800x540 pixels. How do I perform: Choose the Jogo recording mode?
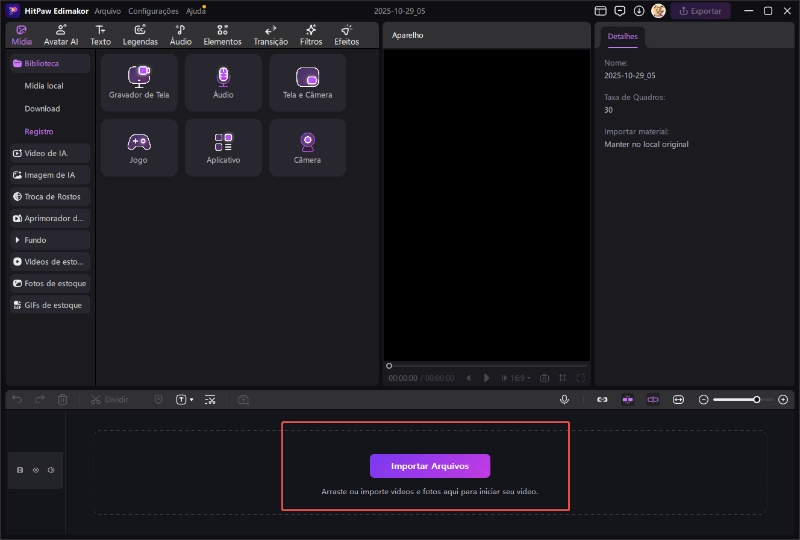139,147
